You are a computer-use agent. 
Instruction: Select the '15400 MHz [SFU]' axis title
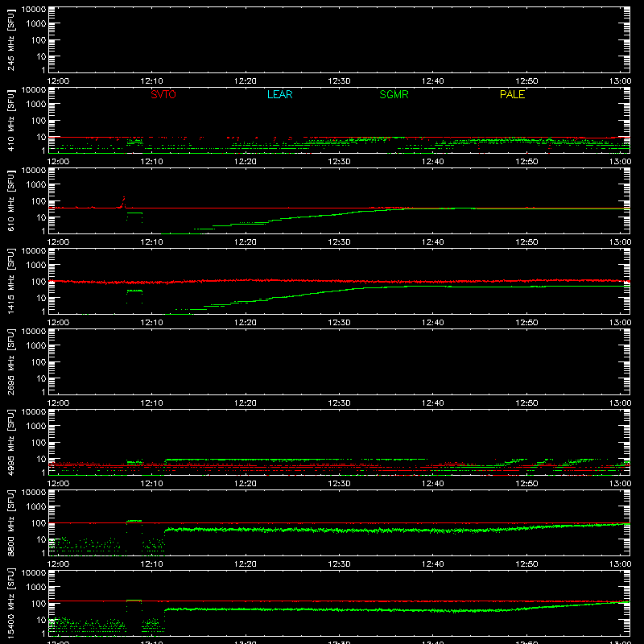pyautogui.click(x=10, y=603)
